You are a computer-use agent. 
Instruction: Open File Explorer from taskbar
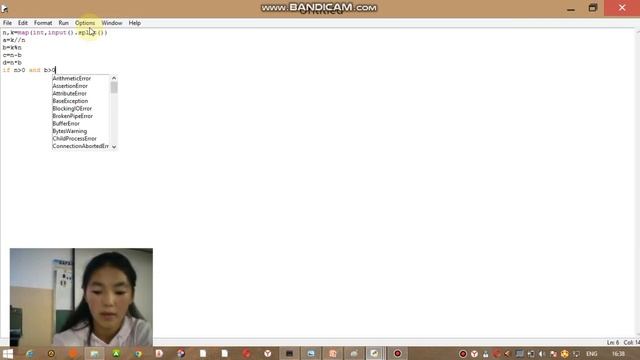click(94, 353)
